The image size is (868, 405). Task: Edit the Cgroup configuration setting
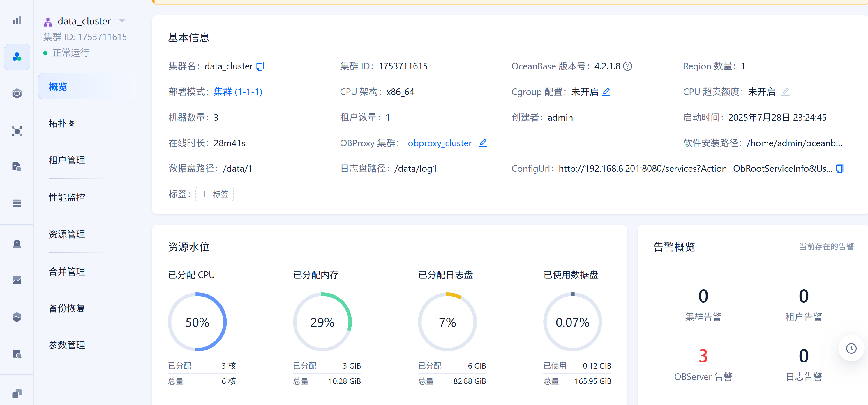606,92
